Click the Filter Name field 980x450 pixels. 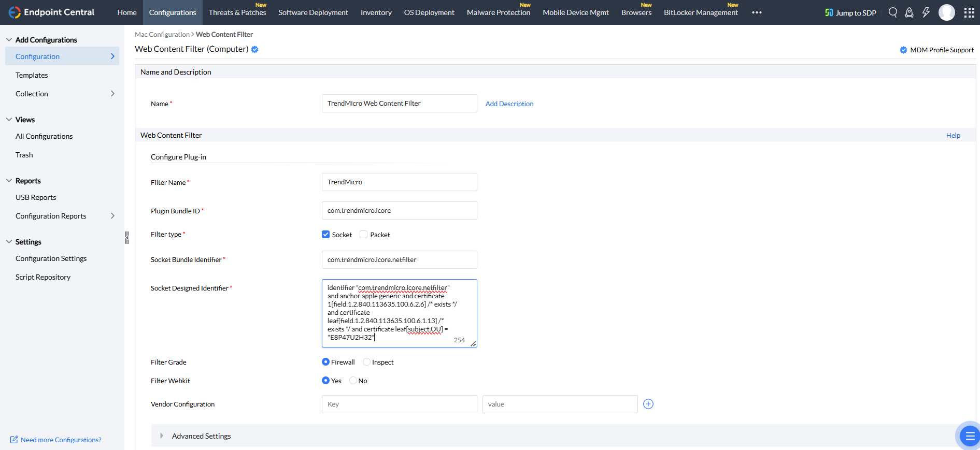pyautogui.click(x=400, y=182)
